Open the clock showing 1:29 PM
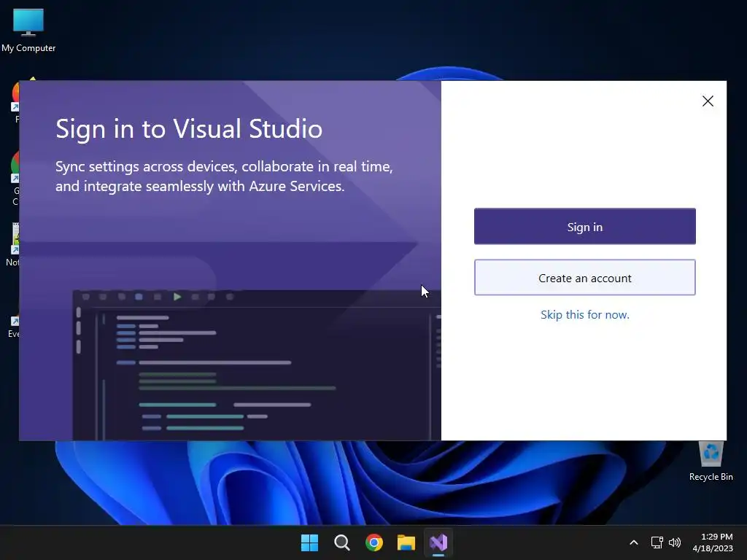 (713, 542)
